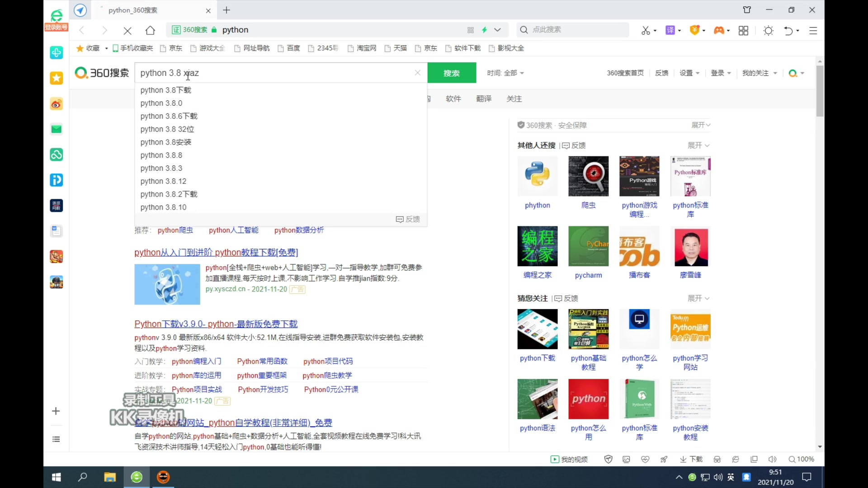Click the green mail sidebar icon
Image resolution: width=868 pixels, height=488 pixels.
[x=56, y=130]
